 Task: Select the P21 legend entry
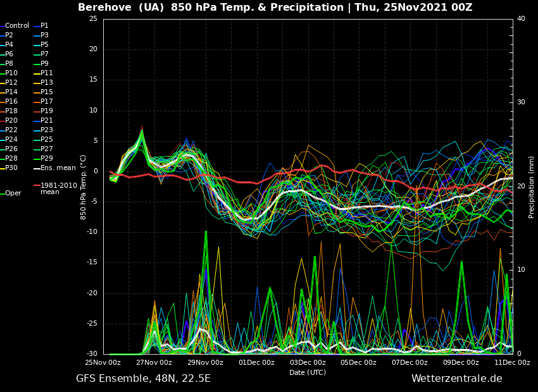pyautogui.click(x=47, y=121)
